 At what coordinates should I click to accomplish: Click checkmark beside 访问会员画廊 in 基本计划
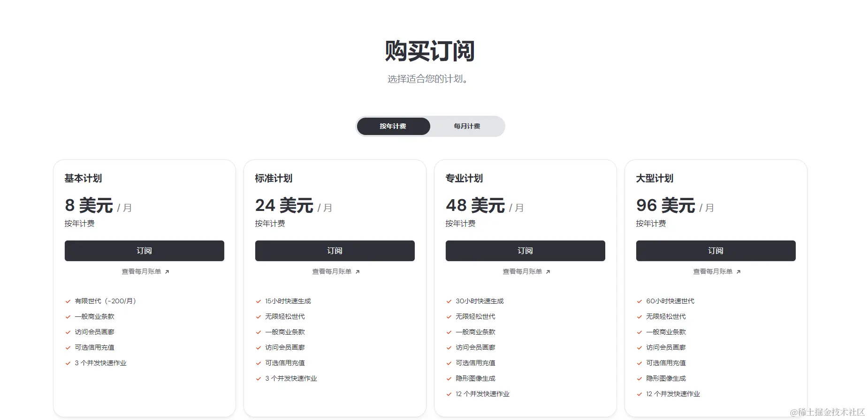click(68, 332)
